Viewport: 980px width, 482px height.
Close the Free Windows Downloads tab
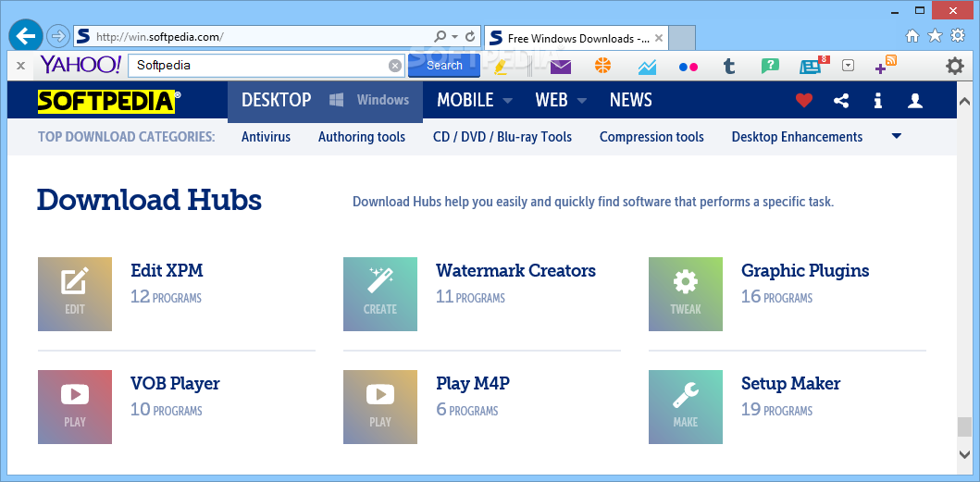tap(658, 38)
